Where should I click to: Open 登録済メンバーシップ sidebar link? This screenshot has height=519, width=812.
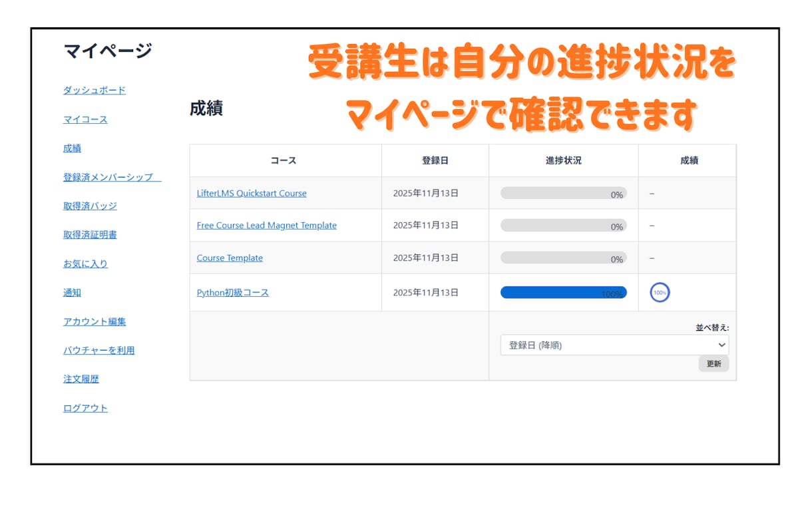[112, 177]
